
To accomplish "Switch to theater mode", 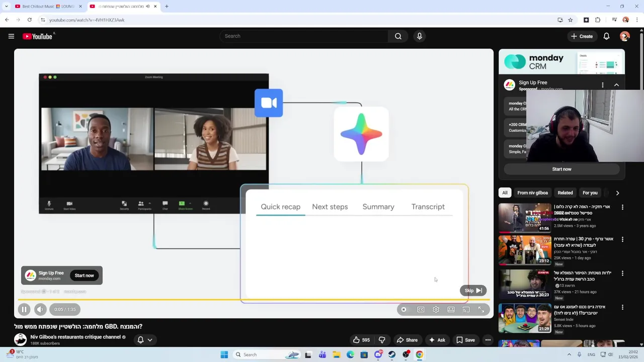I will click(x=451, y=310).
